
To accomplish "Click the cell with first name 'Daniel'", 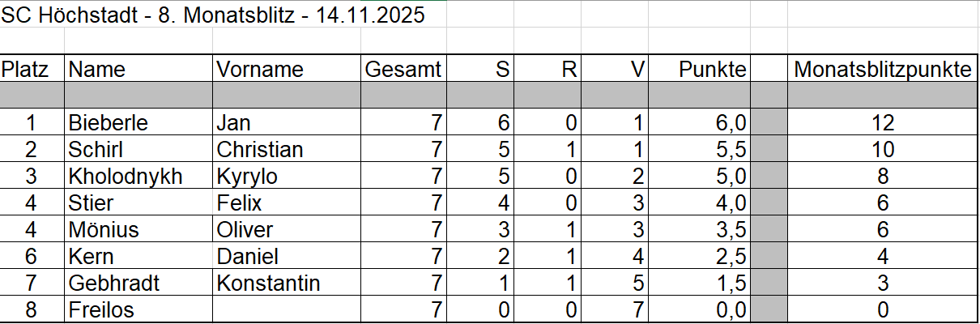I will (248, 257).
